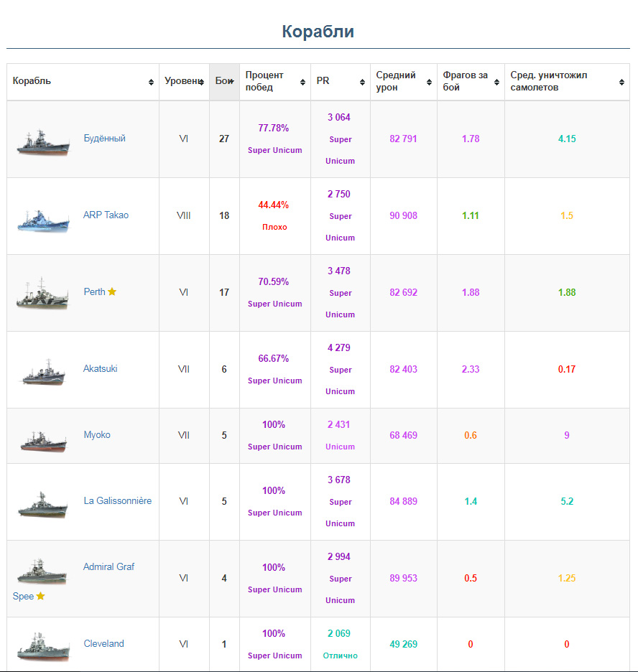Sort by Сред. уничтожил самолетов column
Image resolution: width=638 pixels, height=672 pixels.
coord(566,81)
